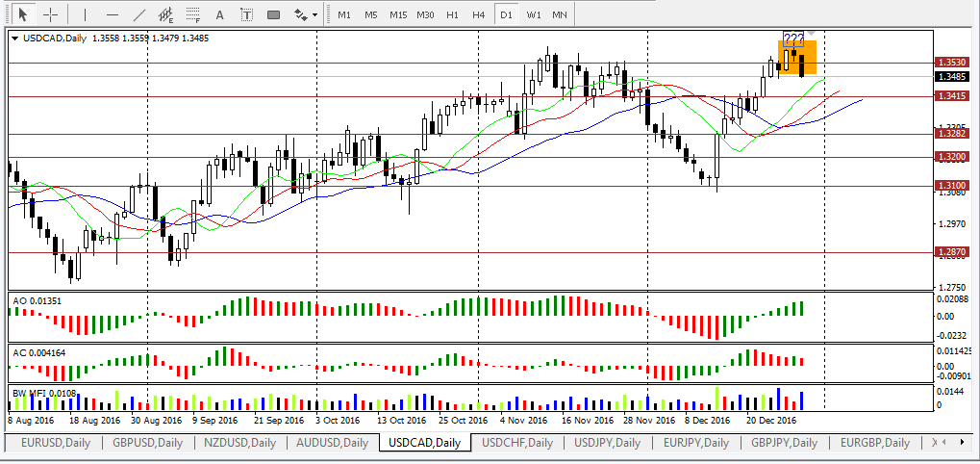
Task: Select the Equidistant Channel tool
Action: coord(166,13)
